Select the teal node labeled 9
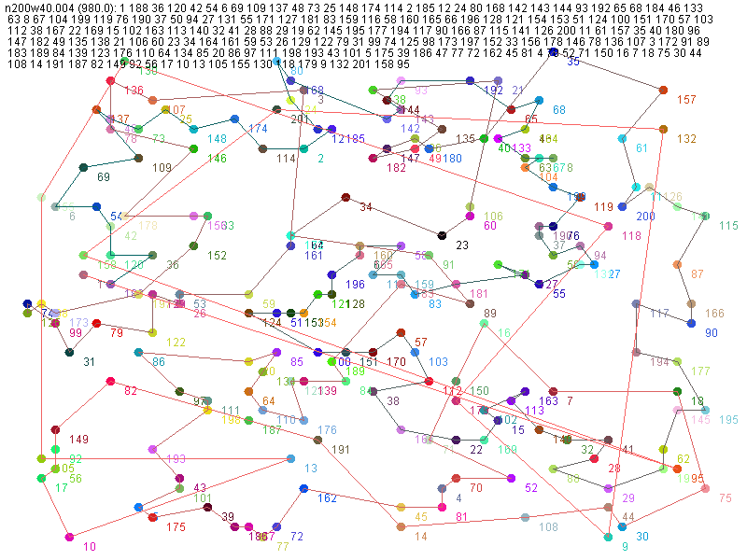Image resolution: width=747 pixels, height=560 pixels. [x=608, y=538]
